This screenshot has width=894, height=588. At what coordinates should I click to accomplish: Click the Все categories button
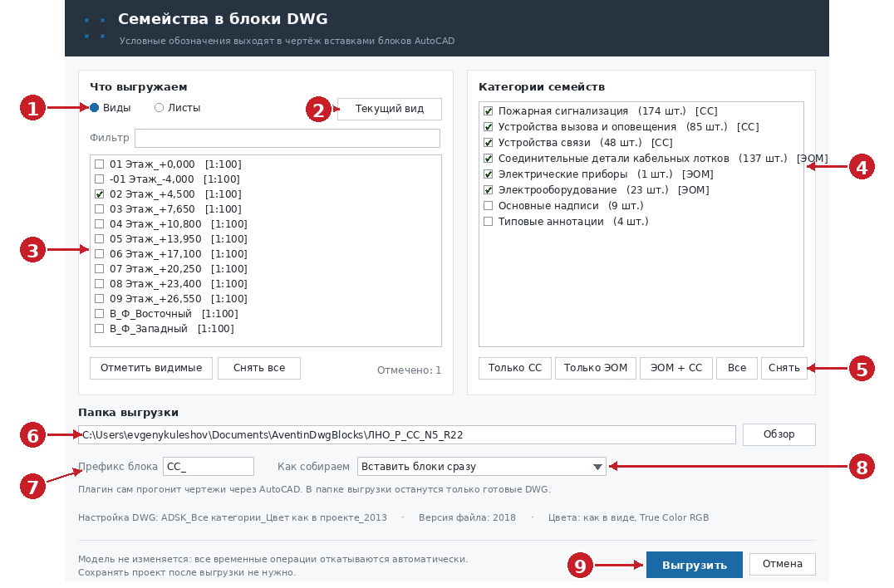[737, 368]
